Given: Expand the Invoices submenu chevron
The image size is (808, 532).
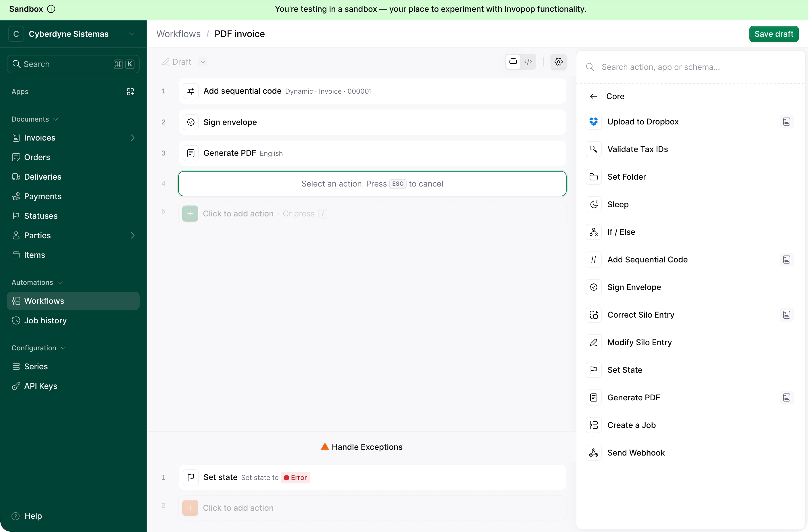Looking at the screenshot, I should coord(132,137).
